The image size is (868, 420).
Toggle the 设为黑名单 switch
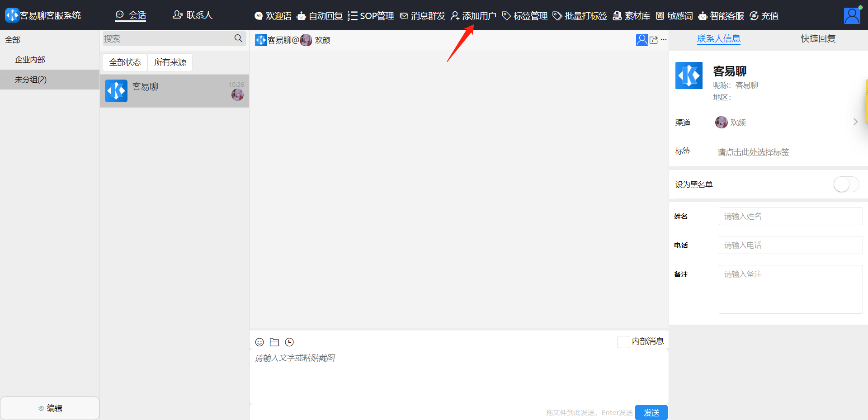click(x=846, y=184)
